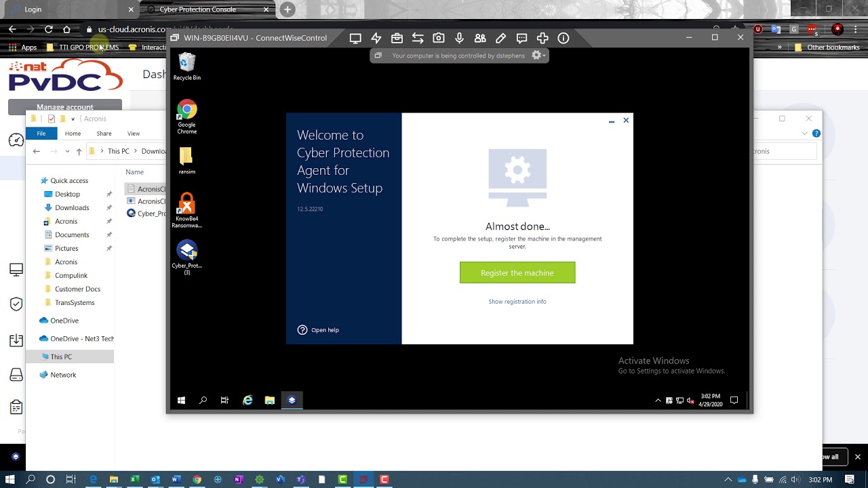Open the Share ribbon tab in File Explorer
Image resolution: width=868 pixels, height=488 pixels.
click(x=104, y=134)
